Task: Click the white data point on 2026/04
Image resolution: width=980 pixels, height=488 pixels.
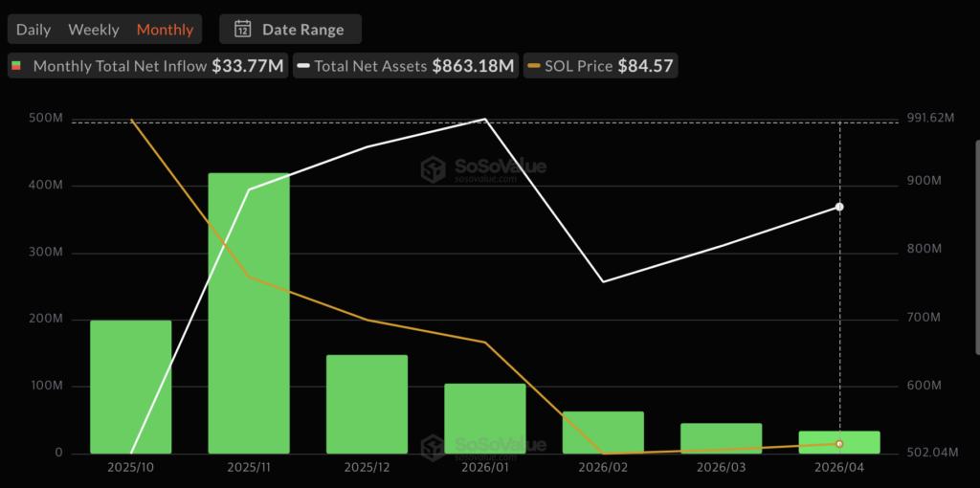Action: pos(839,207)
